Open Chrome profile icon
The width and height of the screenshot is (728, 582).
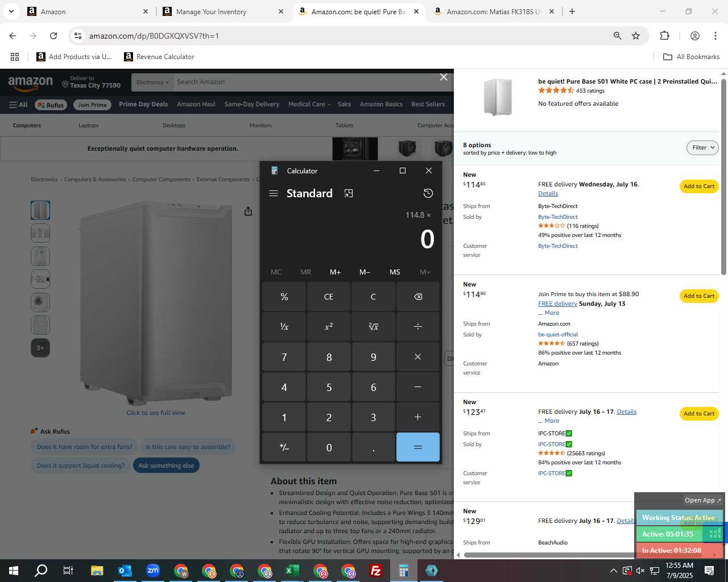tap(695, 36)
